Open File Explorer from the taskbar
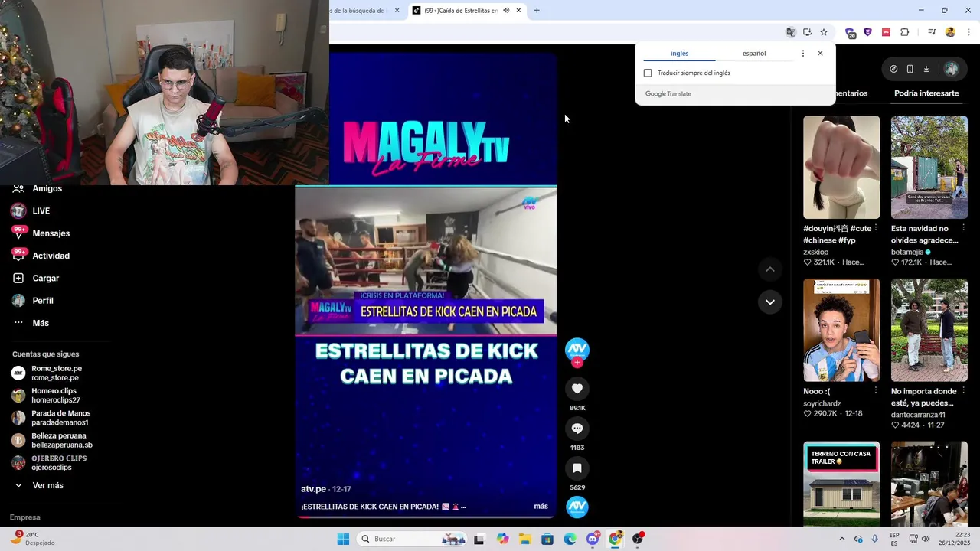Screen dimensions: 980x551 coord(525,539)
